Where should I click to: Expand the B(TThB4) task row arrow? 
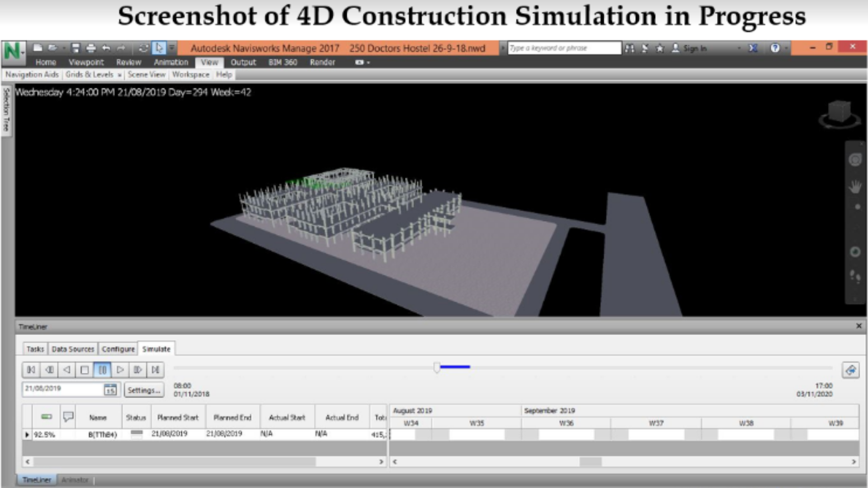tap(27, 434)
